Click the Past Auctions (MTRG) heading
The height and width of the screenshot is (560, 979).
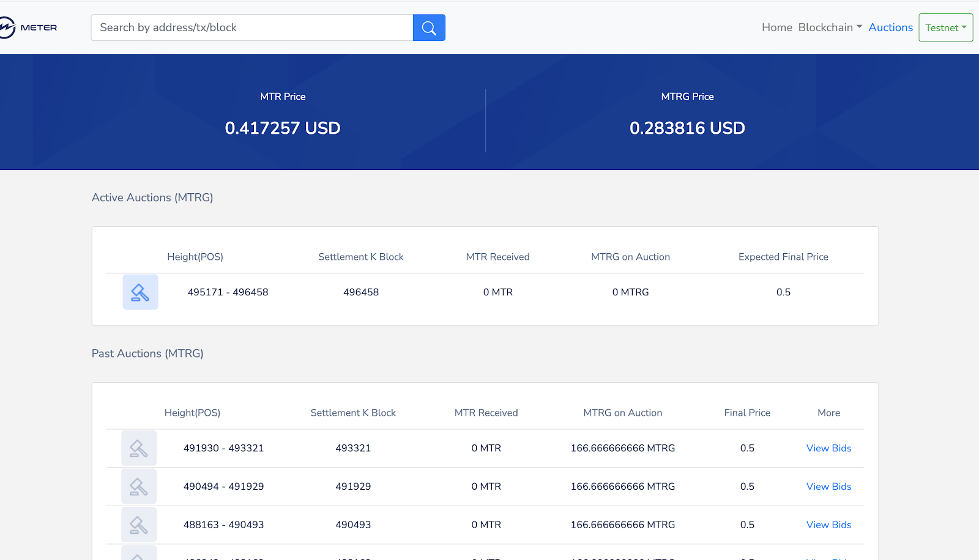pos(147,353)
